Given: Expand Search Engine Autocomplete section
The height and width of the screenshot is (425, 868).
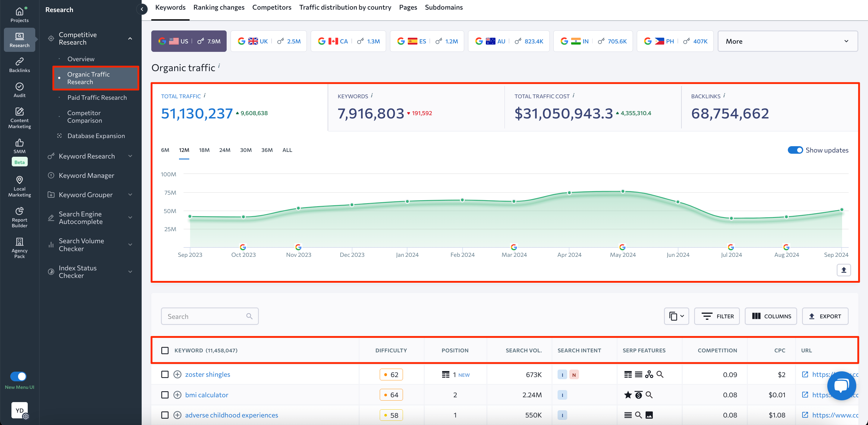Looking at the screenshot, I should (130, 218).
